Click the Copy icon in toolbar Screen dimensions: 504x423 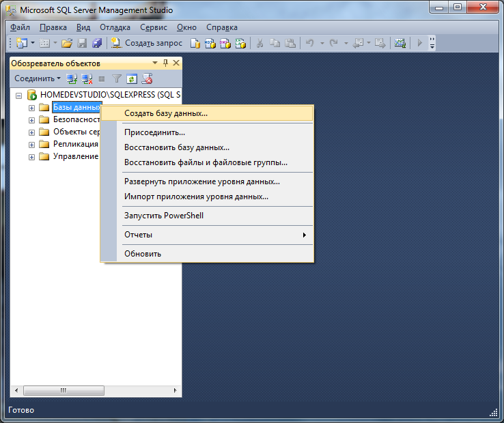pyautogui.click(x=275, y=43)
